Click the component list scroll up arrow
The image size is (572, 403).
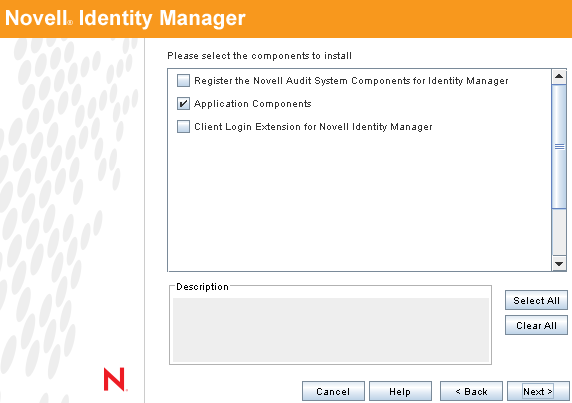[559, 77]
